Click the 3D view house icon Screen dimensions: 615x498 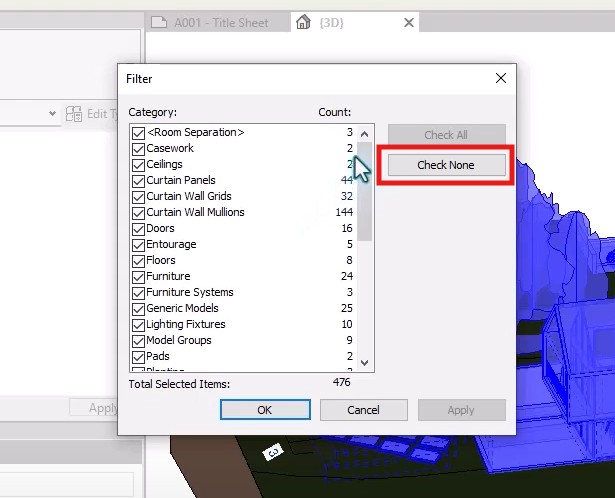[304, 22]
